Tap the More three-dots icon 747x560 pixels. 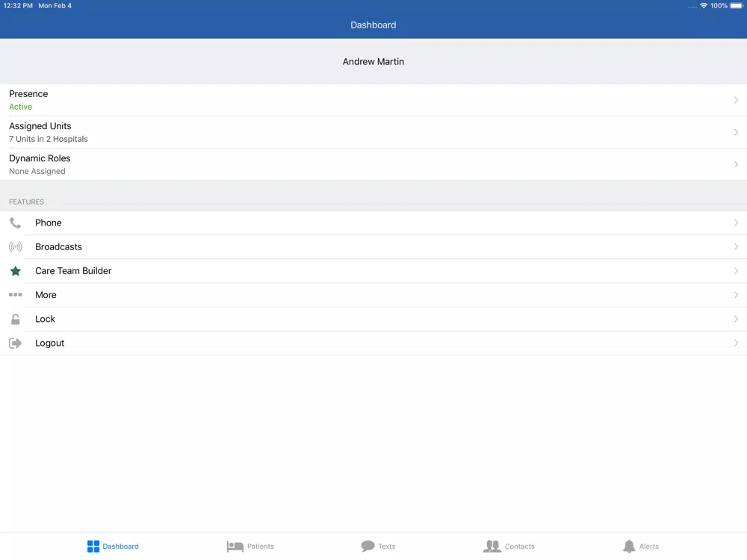coord(15,295)
